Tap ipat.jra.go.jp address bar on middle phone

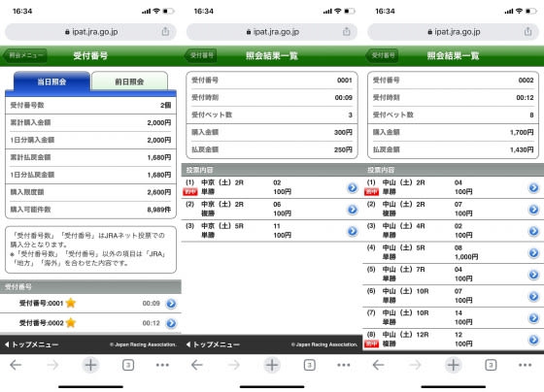point(272,32)
